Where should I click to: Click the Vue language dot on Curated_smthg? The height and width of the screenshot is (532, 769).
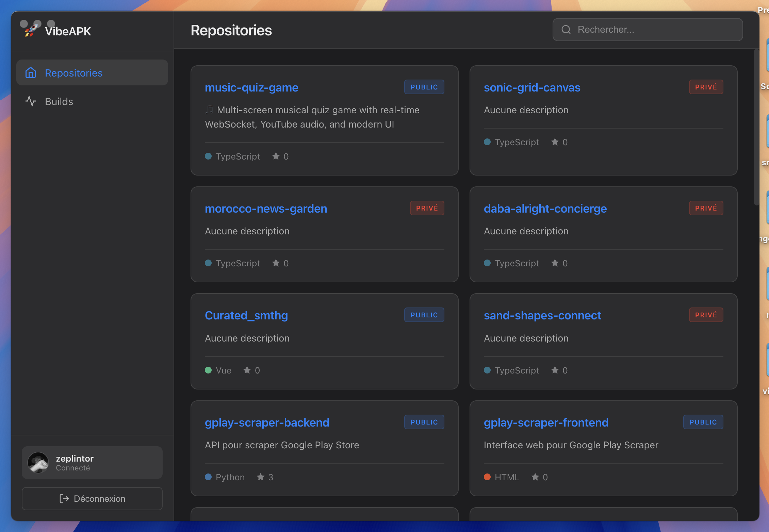(x=209, y=370)
